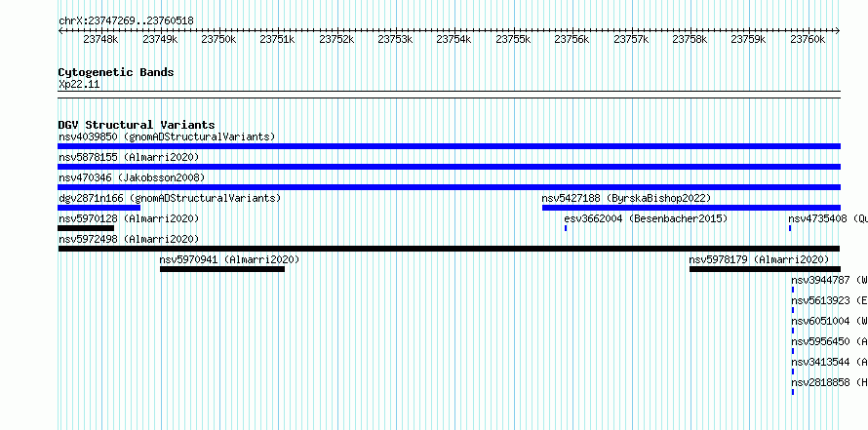Click the tiny blue mark under nsv4735408
Viewport: 868px width, 430px height.
[x=790, y=228]
